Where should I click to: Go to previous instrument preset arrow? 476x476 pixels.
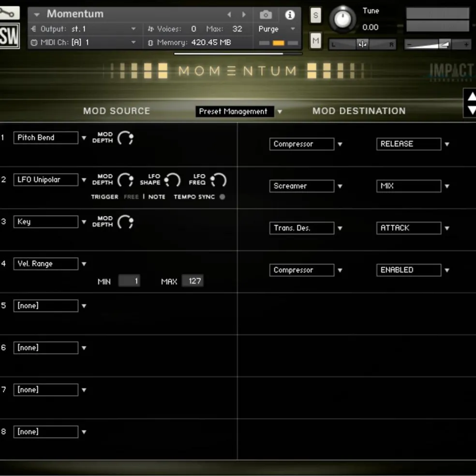pos(229,14)
